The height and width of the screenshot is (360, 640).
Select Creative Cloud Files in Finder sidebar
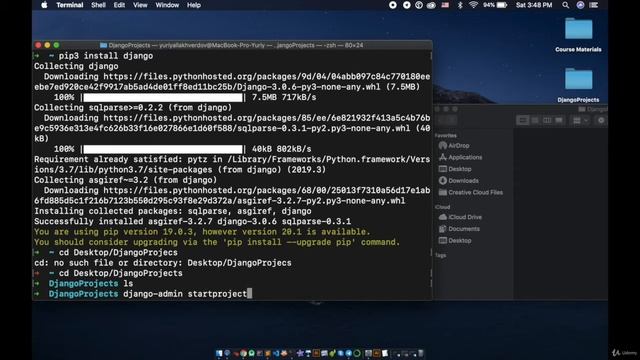(471, 192)
